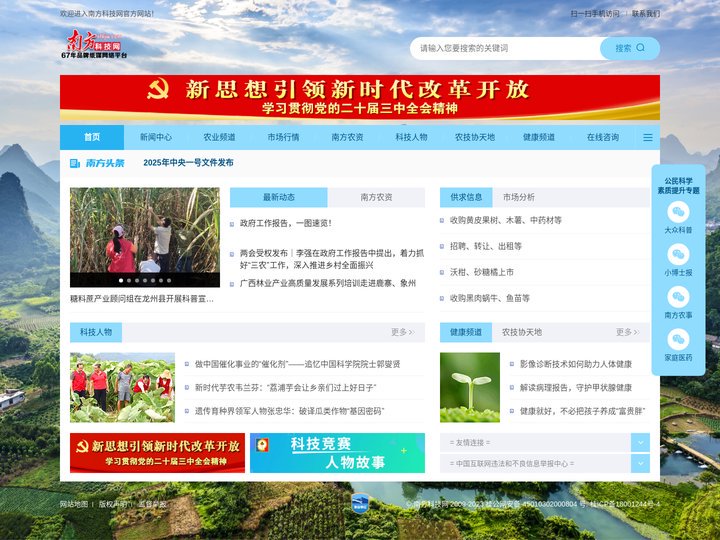The height and width of the screenshot is (540, 720).
Task: Click the party emblem on the red banner
Action: pyautogui.click(x=158, y=90)
